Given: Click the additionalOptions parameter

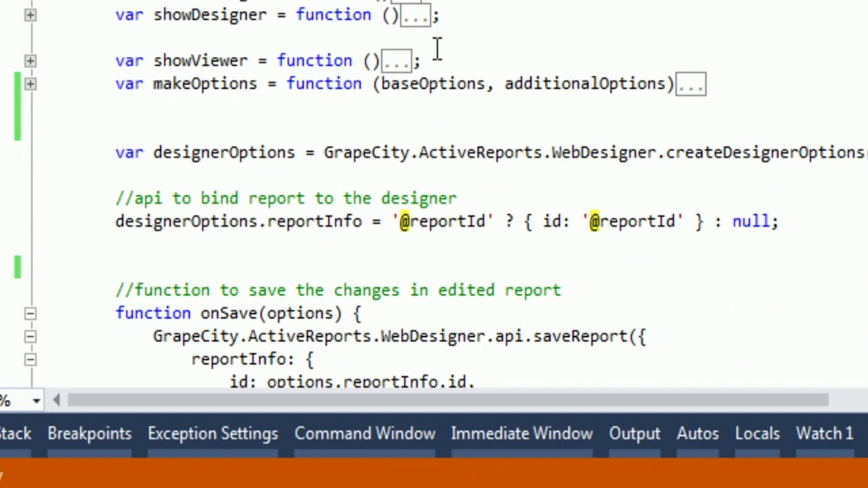Looking at the screenshot, I should pyautogui.click(x=585, y=83).
